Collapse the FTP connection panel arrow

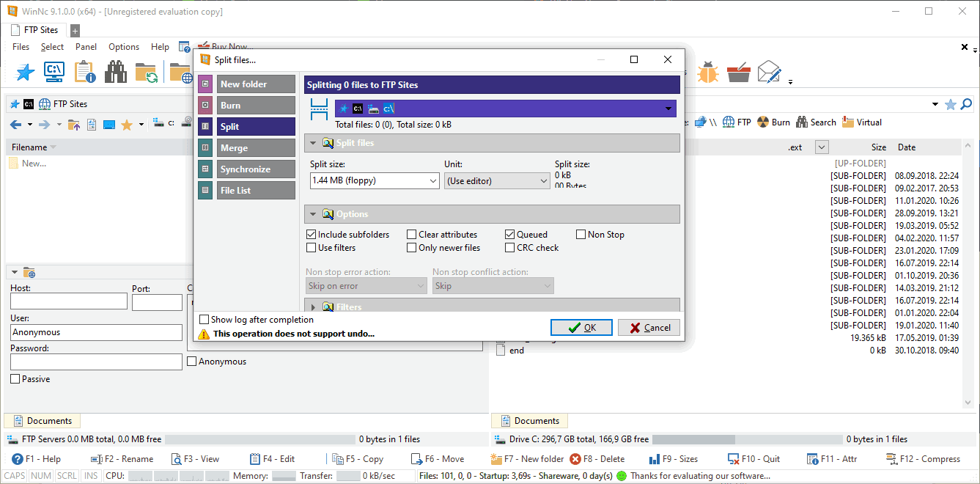15,272
